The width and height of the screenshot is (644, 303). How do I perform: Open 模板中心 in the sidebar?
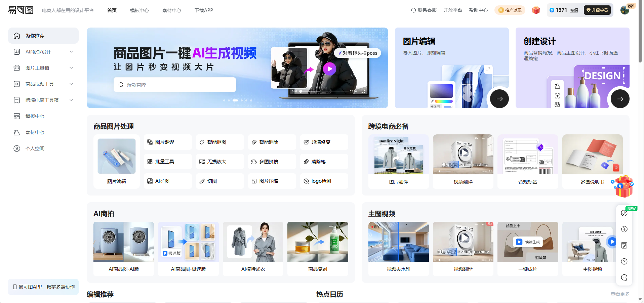click(x=43, y=116)
